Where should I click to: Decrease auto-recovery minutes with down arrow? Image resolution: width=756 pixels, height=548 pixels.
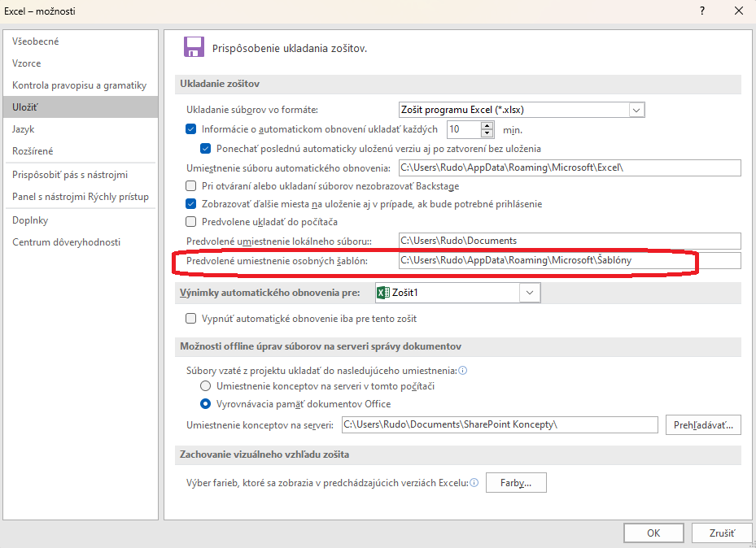coord(487,133)
